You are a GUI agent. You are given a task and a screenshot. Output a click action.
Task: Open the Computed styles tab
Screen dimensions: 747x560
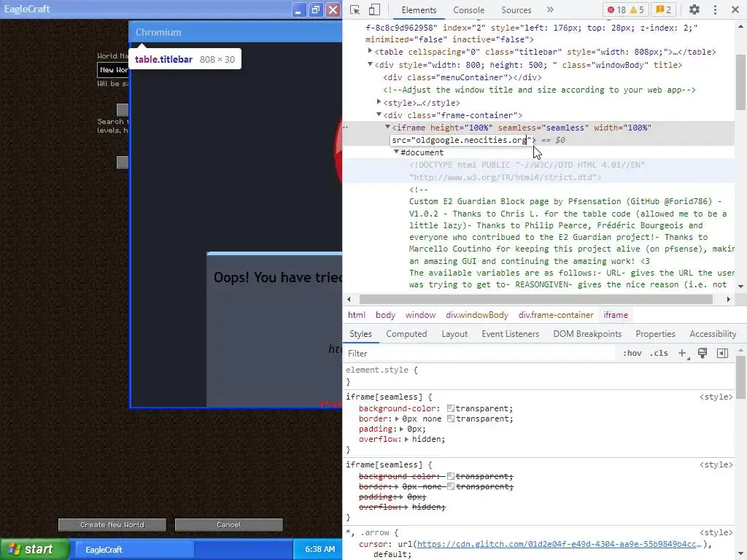(x=406, y=334)
